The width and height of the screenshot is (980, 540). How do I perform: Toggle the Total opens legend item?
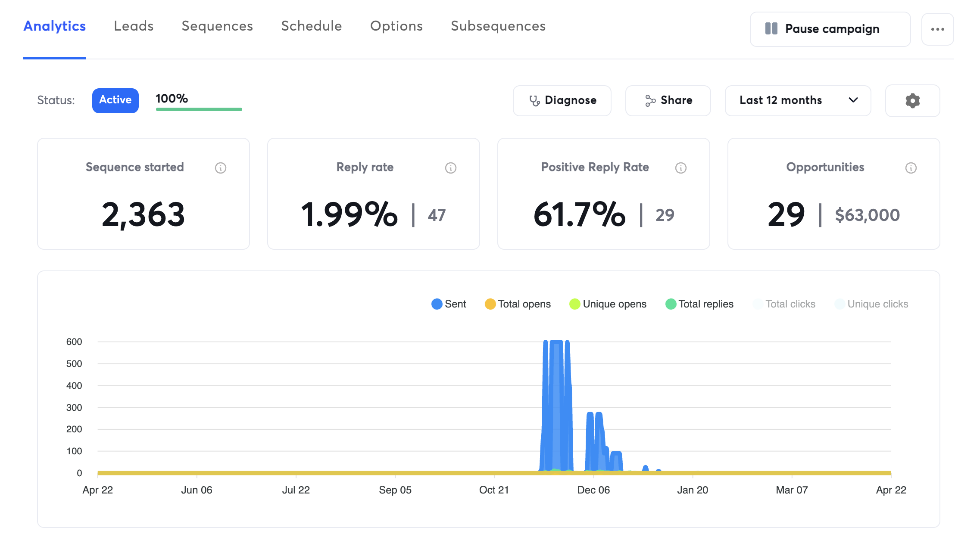517,304
